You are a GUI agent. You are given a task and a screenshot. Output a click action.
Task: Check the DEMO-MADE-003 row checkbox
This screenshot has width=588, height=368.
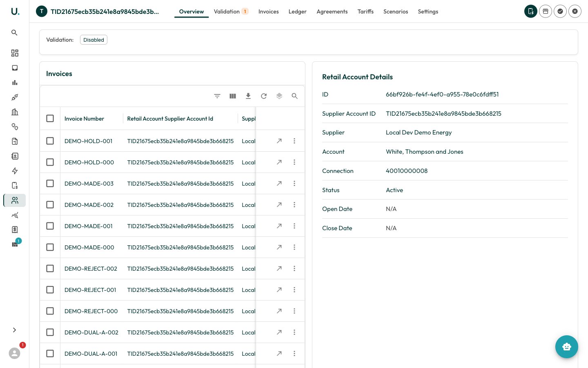50,184
